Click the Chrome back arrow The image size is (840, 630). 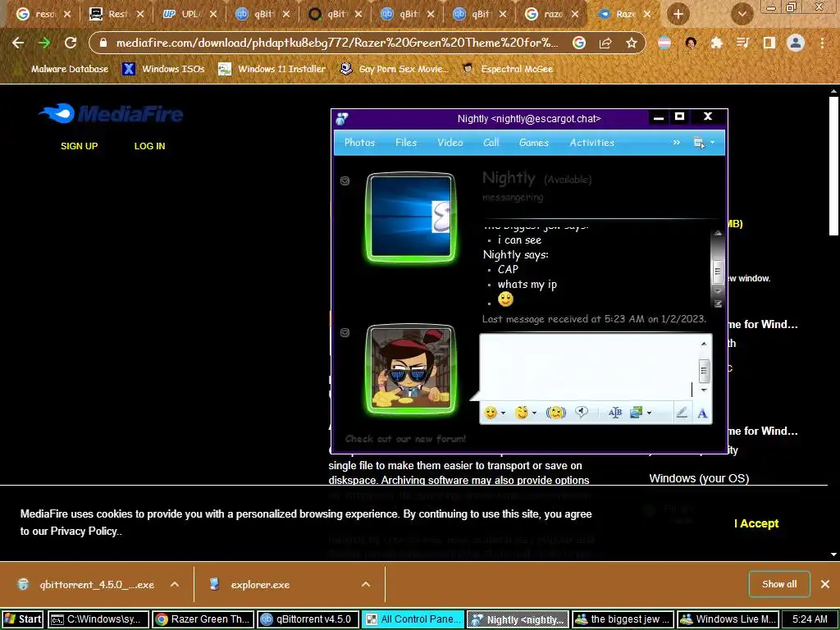pos(18,43)
